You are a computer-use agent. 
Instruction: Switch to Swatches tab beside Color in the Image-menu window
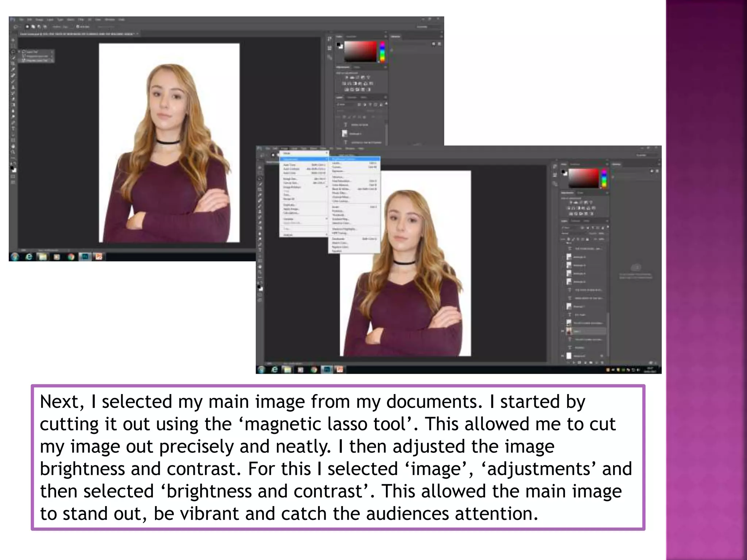(x=575, y=164)
